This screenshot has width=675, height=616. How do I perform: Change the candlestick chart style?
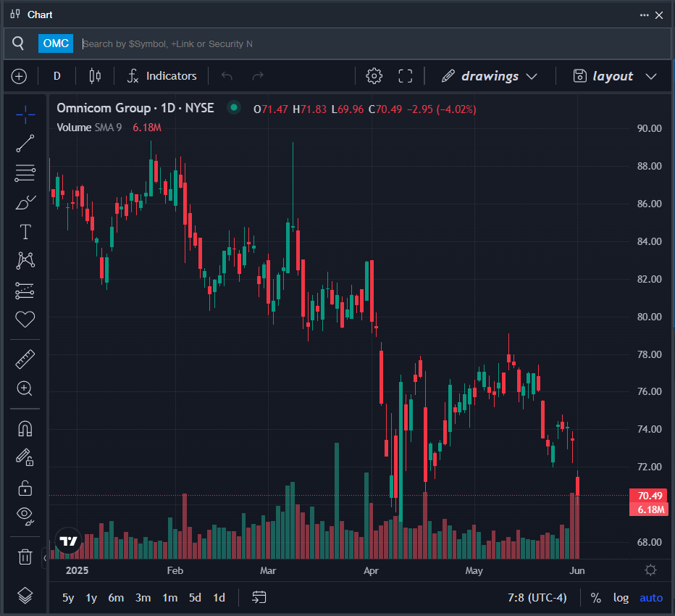point(95,76)
